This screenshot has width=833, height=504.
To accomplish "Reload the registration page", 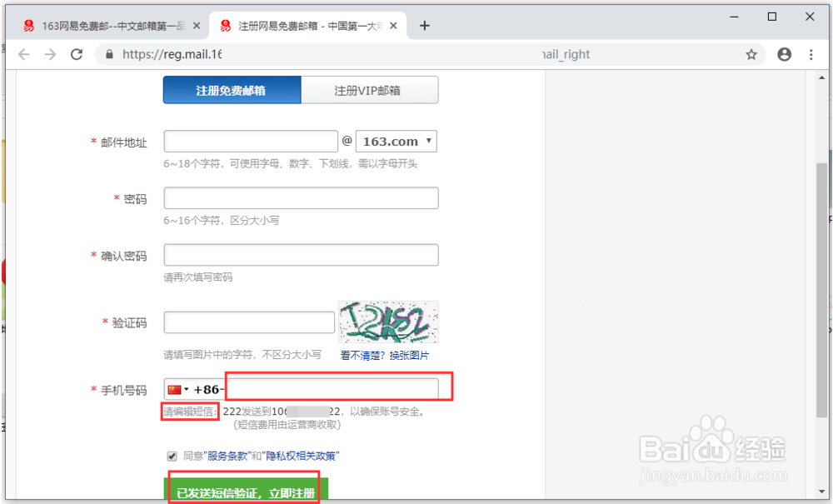I will (77, 54).
